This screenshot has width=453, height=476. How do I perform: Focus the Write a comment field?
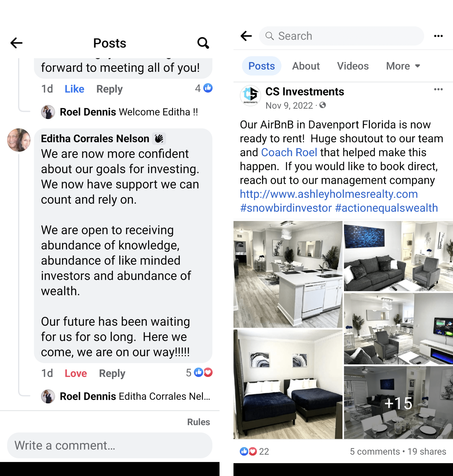coord(110,445)
